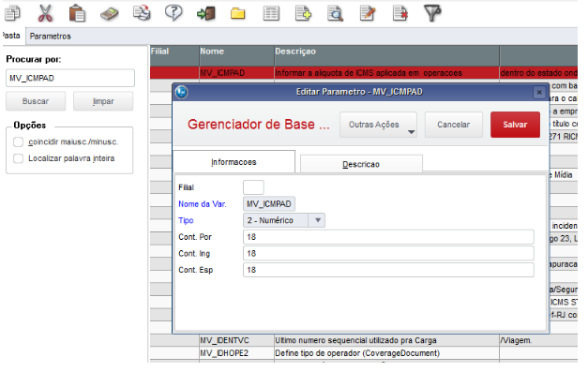Screen dimensions: 588x372
Task: Enable Localizar palavra inteira checkbox
Action: coord(18,158)
